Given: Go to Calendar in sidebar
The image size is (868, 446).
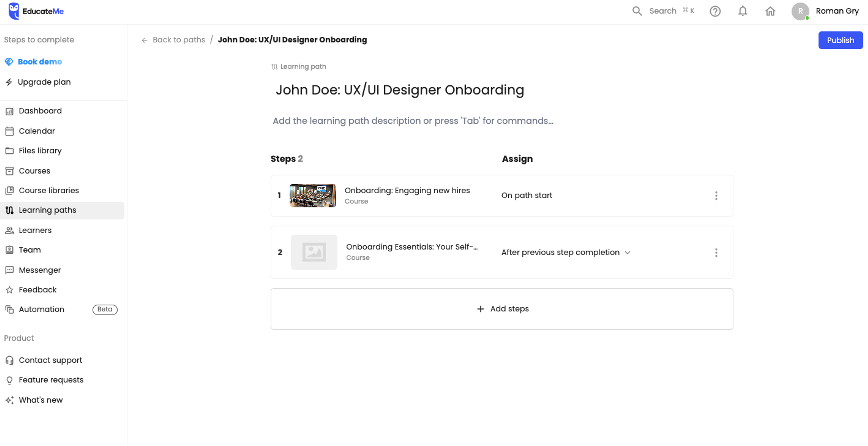Looking at the screenshot, I should point(62,131).
